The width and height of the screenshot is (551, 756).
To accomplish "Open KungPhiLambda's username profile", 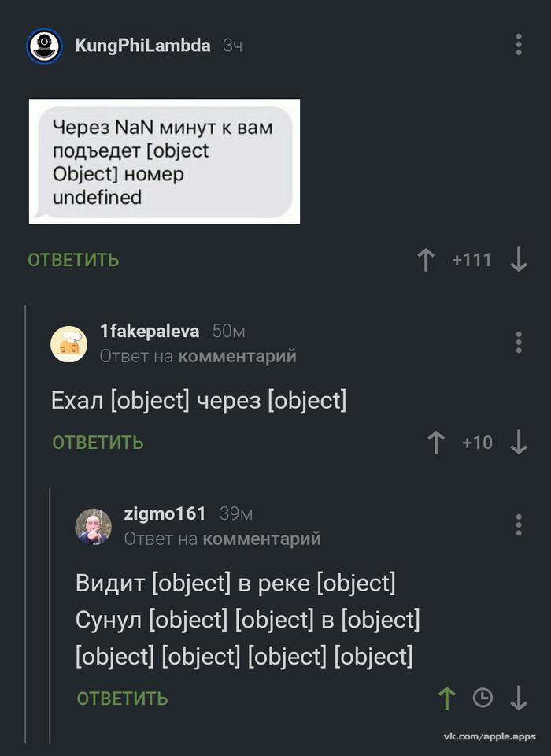I will [x=142, y=46].
